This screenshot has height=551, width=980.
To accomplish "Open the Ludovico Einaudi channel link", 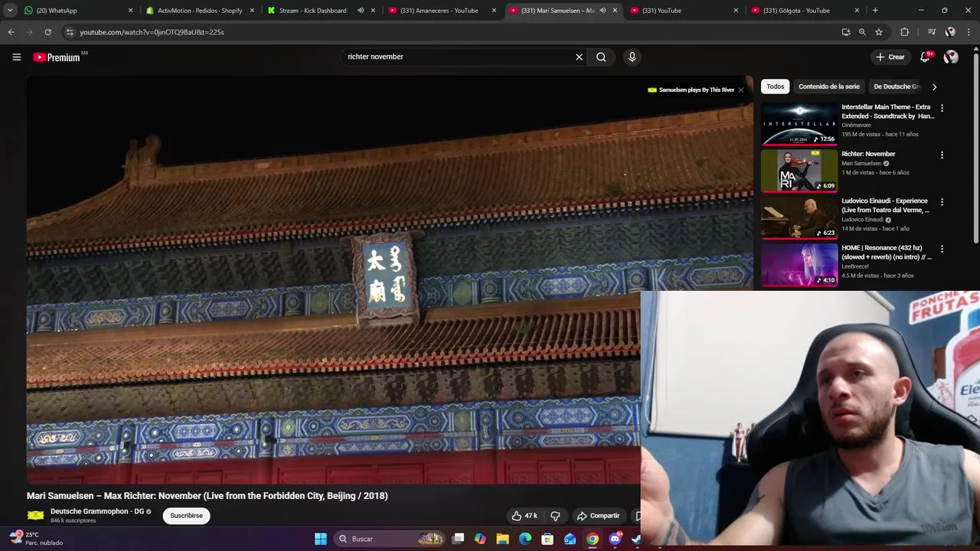I will point(863,220).
